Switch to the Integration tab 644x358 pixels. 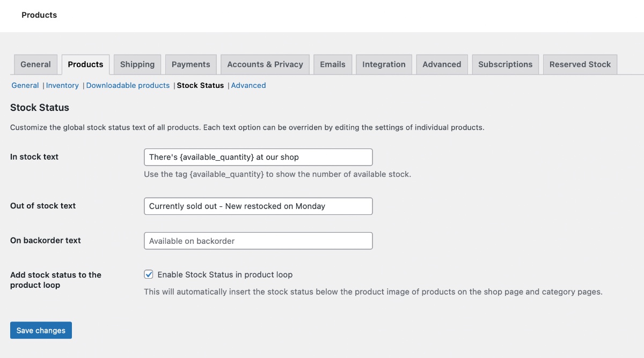pyautogui.click(x=384, y=64)
